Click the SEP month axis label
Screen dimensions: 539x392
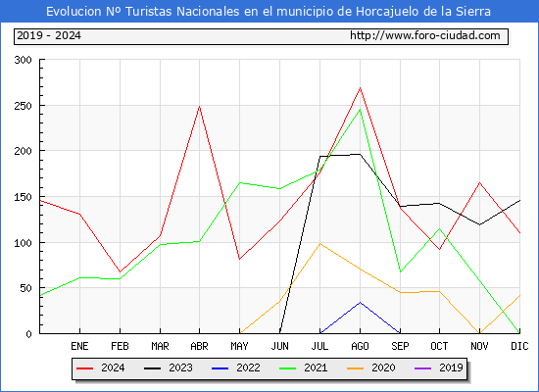[x=400, y=346]
